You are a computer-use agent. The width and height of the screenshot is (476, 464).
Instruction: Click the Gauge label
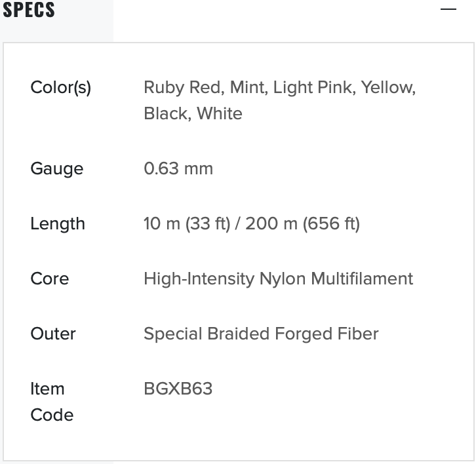tap(56, 168)
